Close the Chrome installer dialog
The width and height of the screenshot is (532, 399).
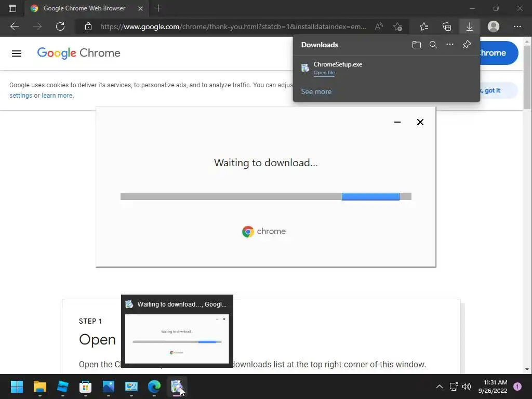tap(420, 122)
